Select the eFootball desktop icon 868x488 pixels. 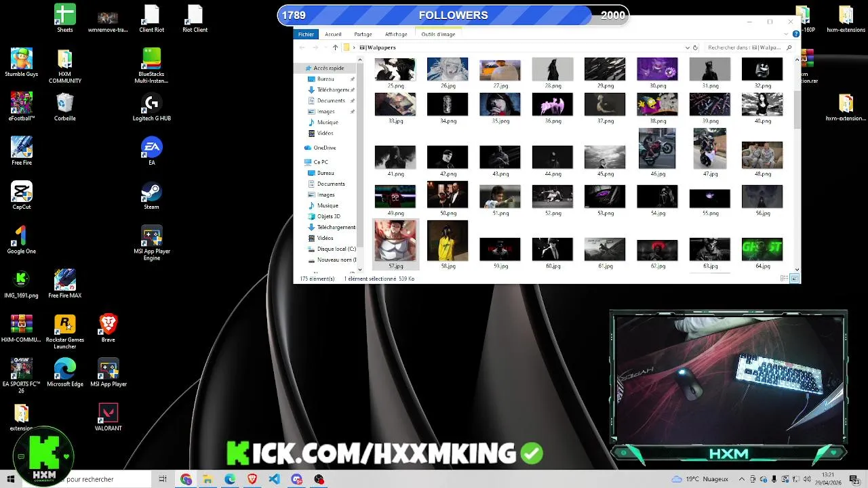coord(22,106)
